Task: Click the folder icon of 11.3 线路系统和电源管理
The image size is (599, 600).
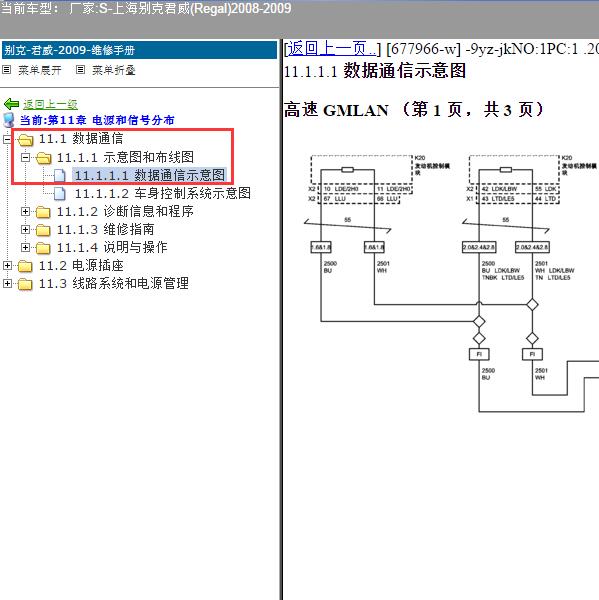Action: coord(26,284)
